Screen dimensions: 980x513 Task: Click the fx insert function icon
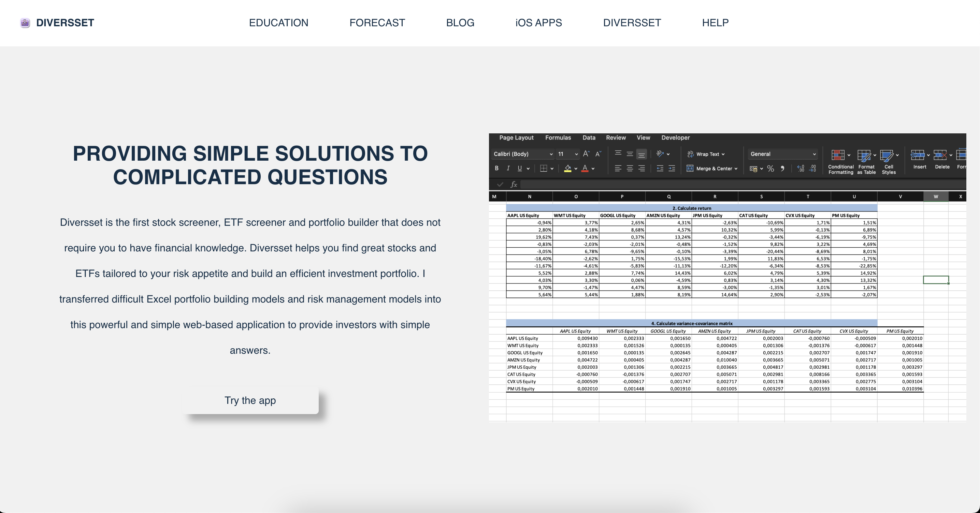514,185
